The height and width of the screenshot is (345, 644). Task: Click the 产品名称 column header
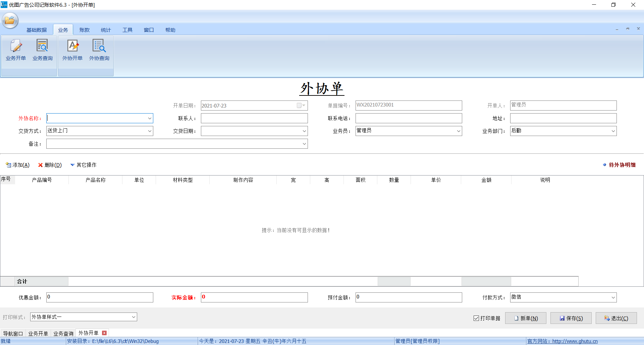coord(96,180)
